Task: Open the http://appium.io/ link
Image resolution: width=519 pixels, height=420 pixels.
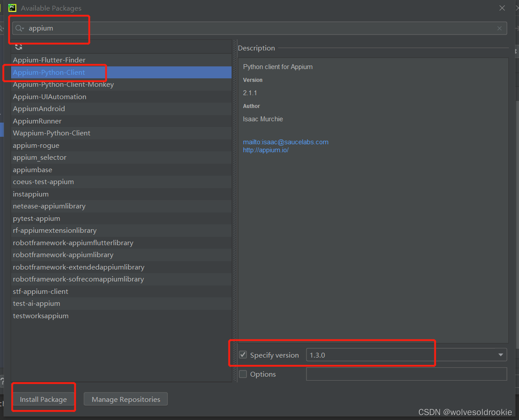Action: click(266, 150)
